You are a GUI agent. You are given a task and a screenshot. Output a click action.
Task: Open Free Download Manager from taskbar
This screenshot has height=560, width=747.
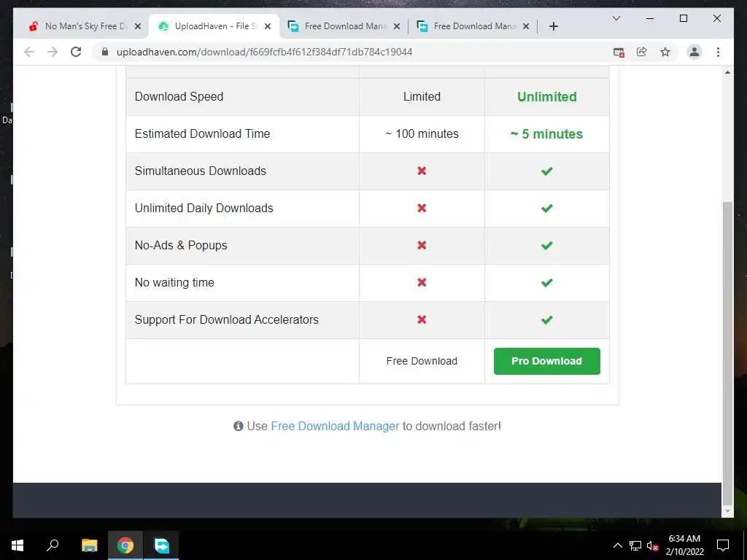pos(161,545)
